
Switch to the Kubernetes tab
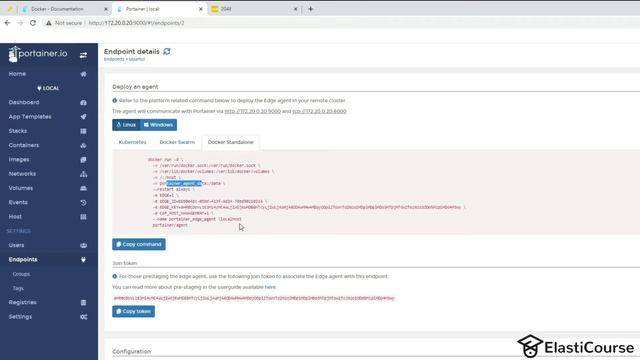pyautogui.click(x=132, y=142)
